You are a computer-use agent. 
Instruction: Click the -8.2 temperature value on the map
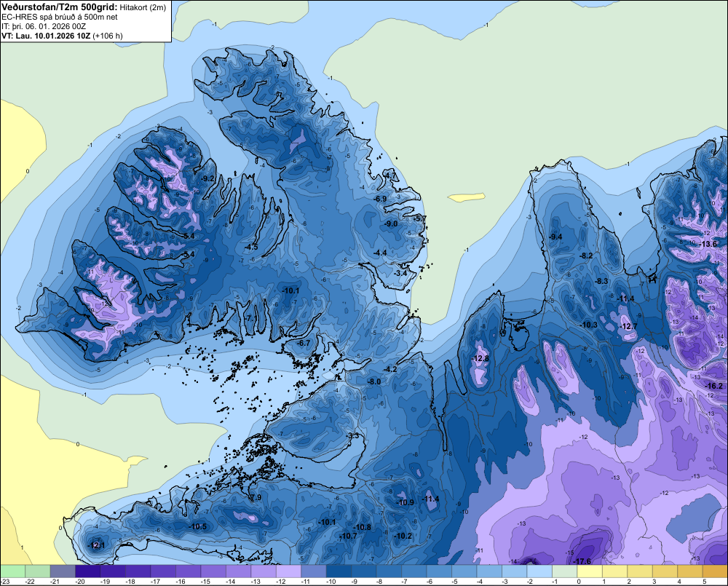[586, 256]
